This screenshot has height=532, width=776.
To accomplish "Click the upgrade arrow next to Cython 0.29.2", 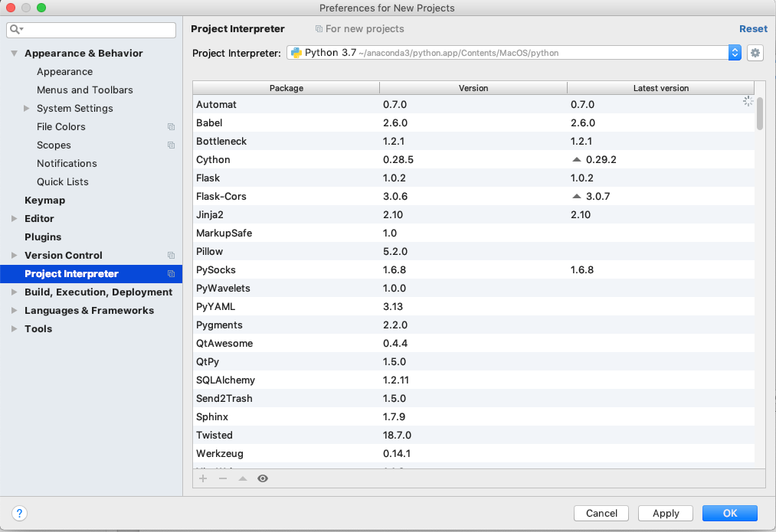I will click(x=577, y=160).
